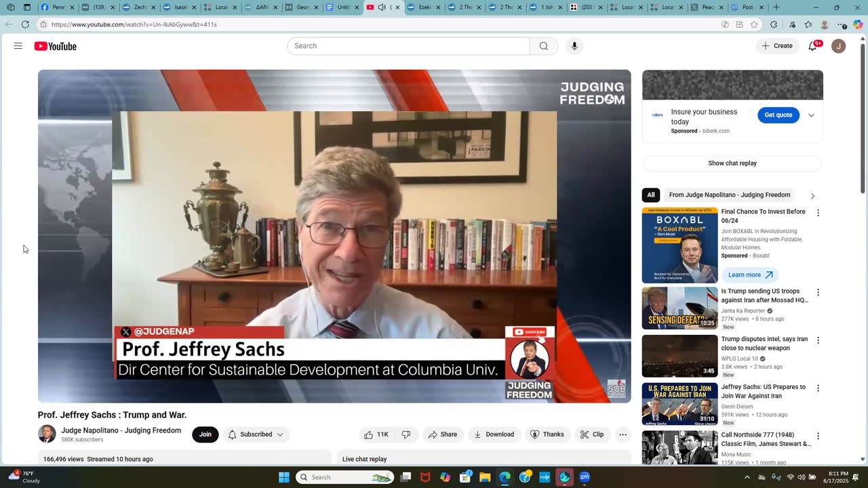Open options for Boxabl sponsored video
This screenshot has height=488, width=868.
(x=818, y=213)
